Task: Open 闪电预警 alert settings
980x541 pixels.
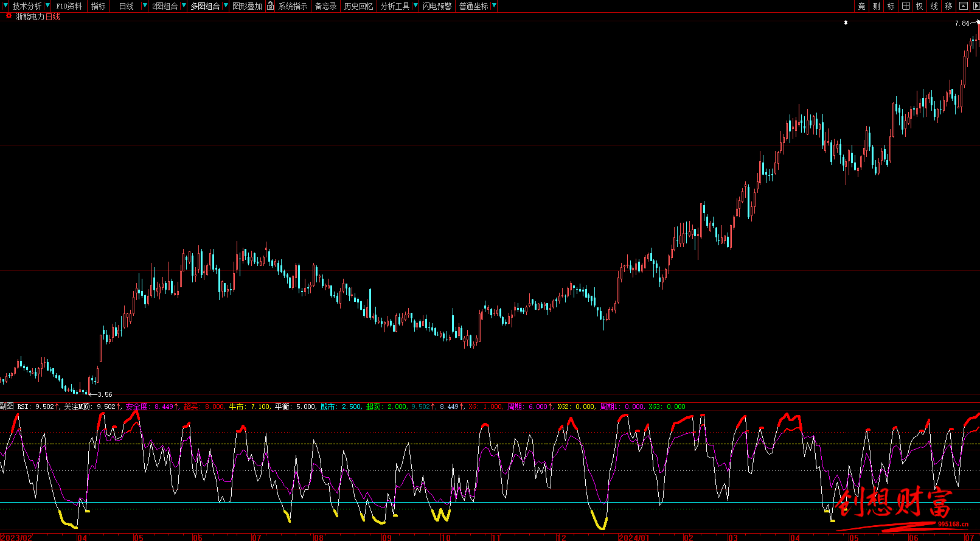Action: (437, 6)
